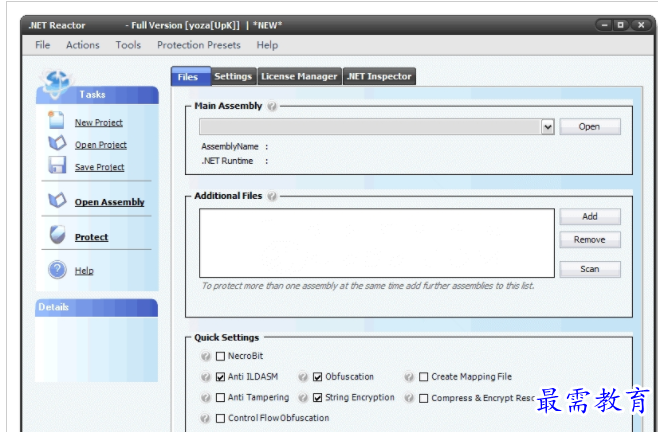
Task: Open the Help menu in menu bar
Action: [267, 45]
